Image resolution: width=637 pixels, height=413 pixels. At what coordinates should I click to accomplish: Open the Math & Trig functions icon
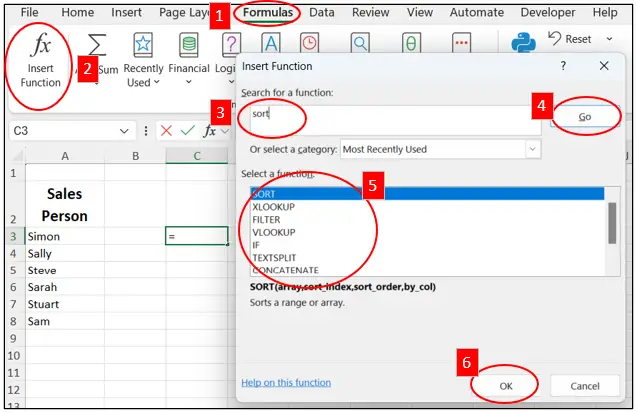tap(411, 43)
